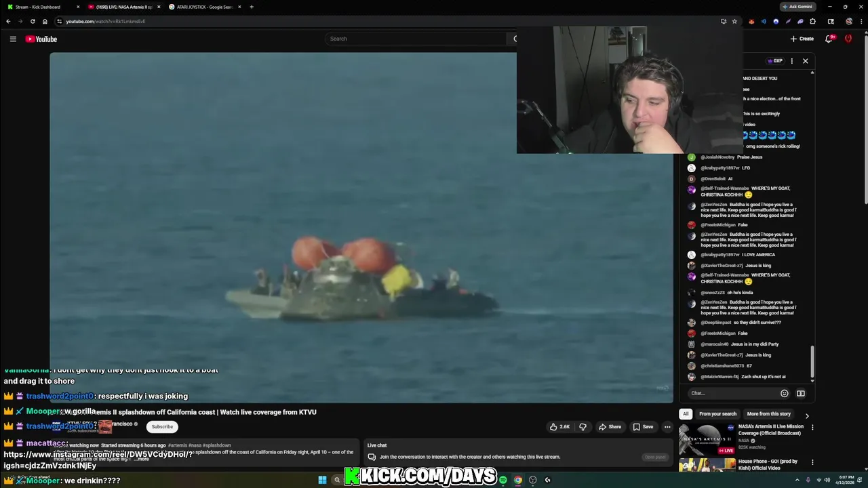Open the YouTube hamburger guide menu
The height and width of the screenshot is (488, 868).
tap(13, 39)
